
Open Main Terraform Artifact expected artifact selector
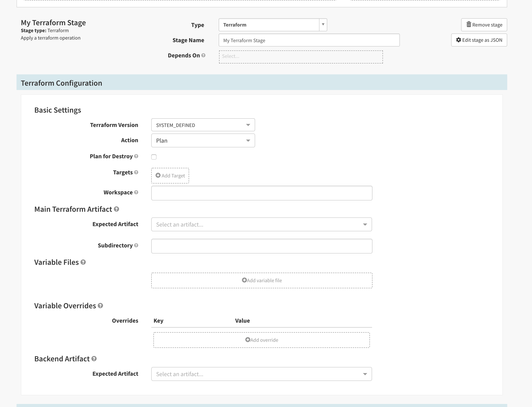(x=261, y=225)
